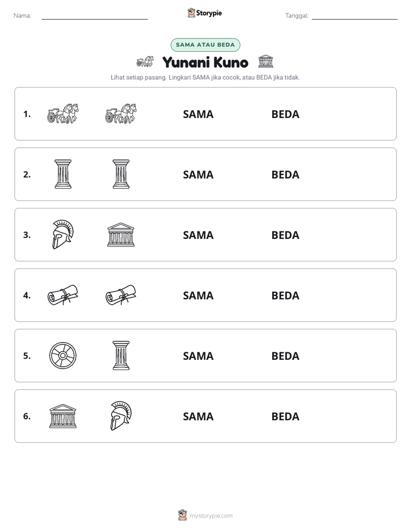Viewport: 411px width, 532px height.
Task: Select BEDA for question 6
Action: (286, 416)
